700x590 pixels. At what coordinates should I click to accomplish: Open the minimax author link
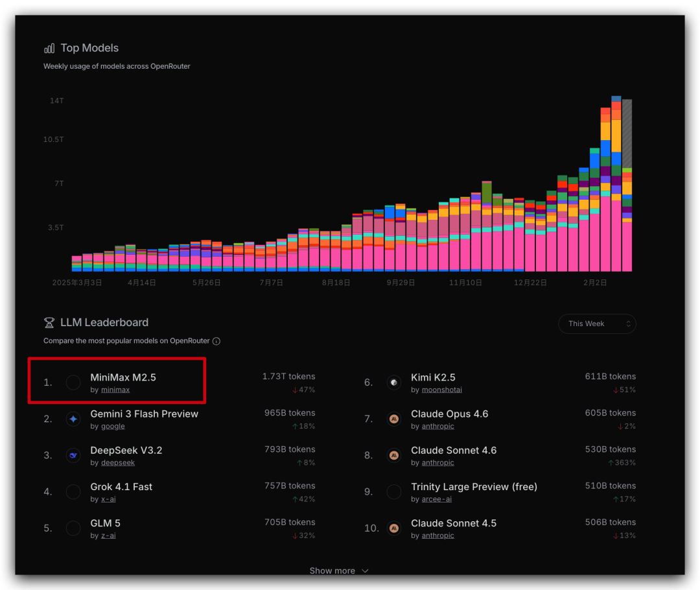click(x=115, y=390)
